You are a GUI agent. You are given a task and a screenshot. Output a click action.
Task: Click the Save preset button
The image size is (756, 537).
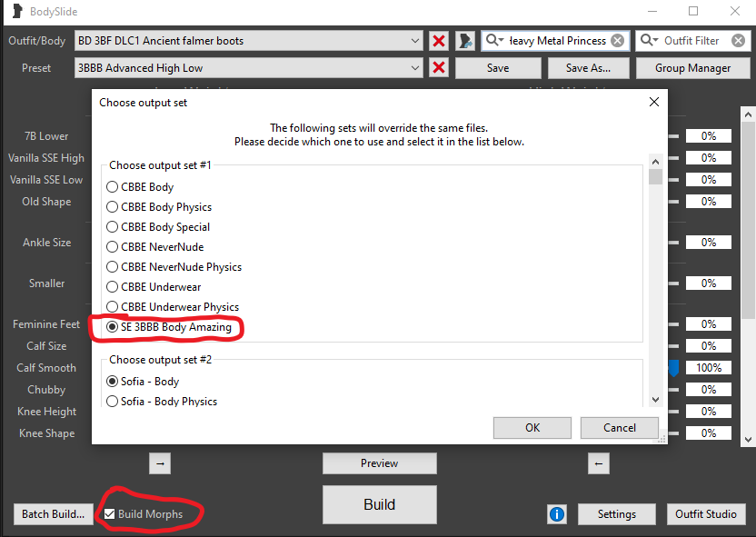point(498,68)
